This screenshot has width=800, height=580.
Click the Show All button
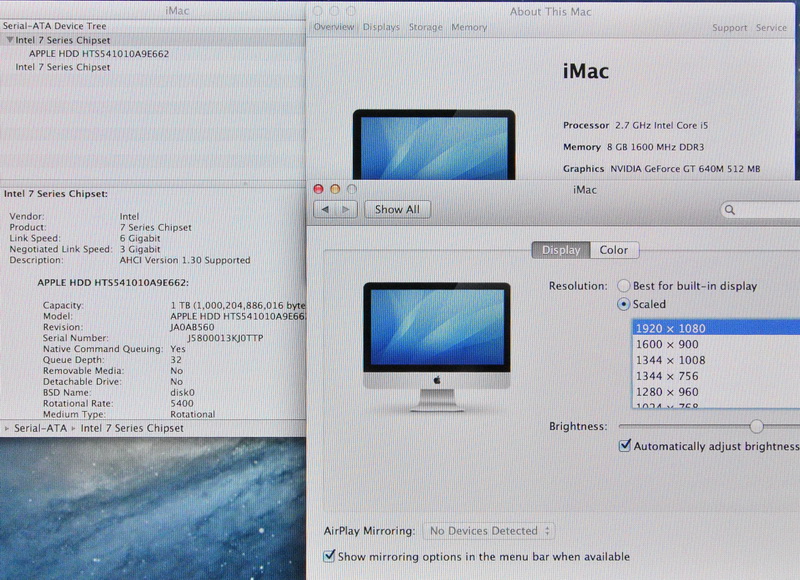click(x=397, y=210)
